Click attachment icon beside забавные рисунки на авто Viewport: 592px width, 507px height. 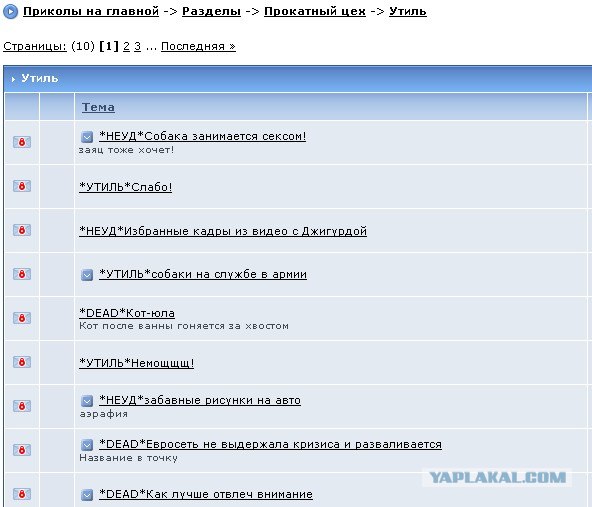87,401
